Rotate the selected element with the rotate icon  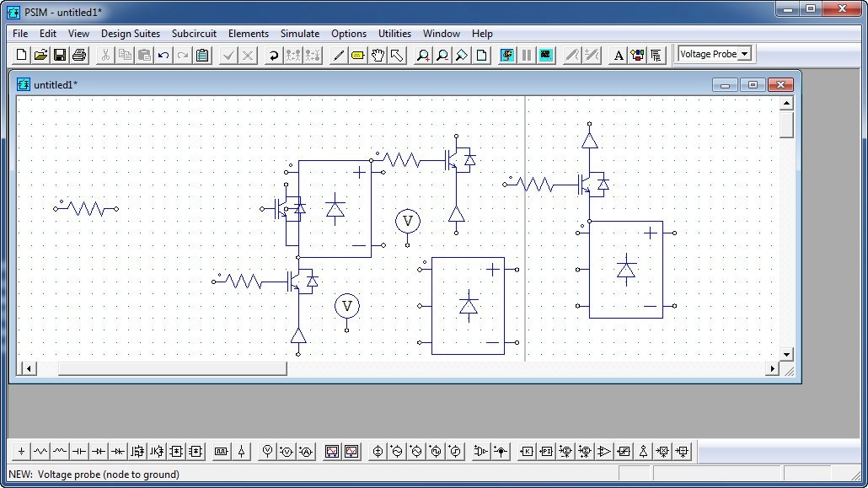pos(273,55)
